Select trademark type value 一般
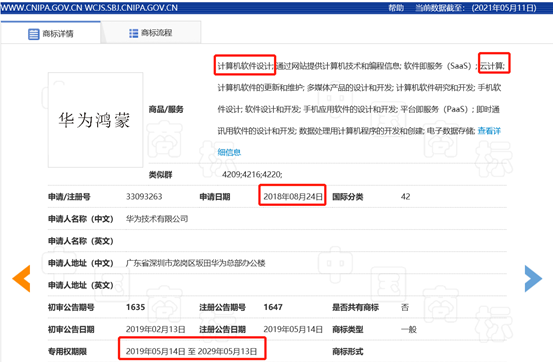 (x=408, y=329)
